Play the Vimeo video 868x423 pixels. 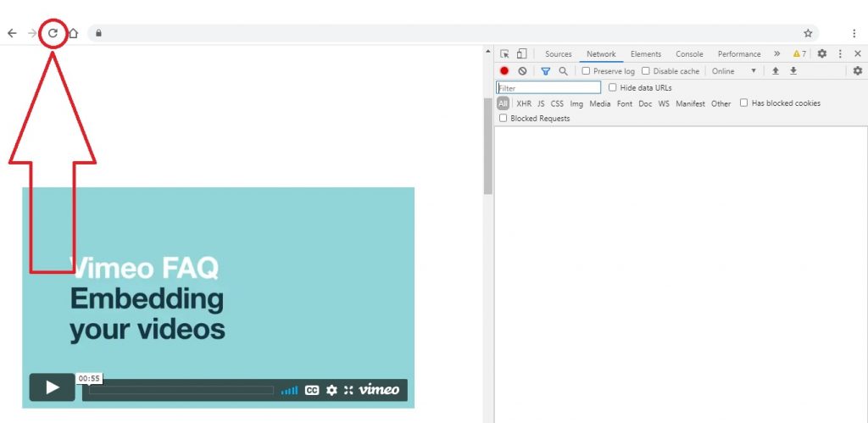click(x=52, y=387)
